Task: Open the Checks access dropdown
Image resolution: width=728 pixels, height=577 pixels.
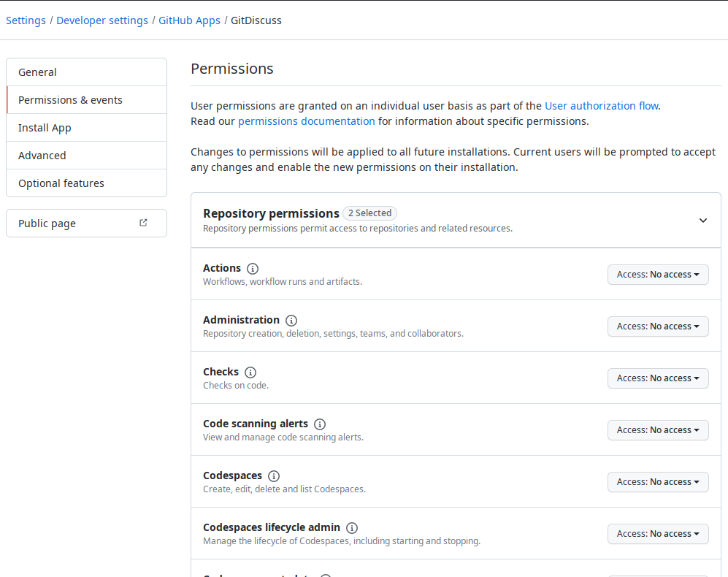Action: tap(658, 378)
